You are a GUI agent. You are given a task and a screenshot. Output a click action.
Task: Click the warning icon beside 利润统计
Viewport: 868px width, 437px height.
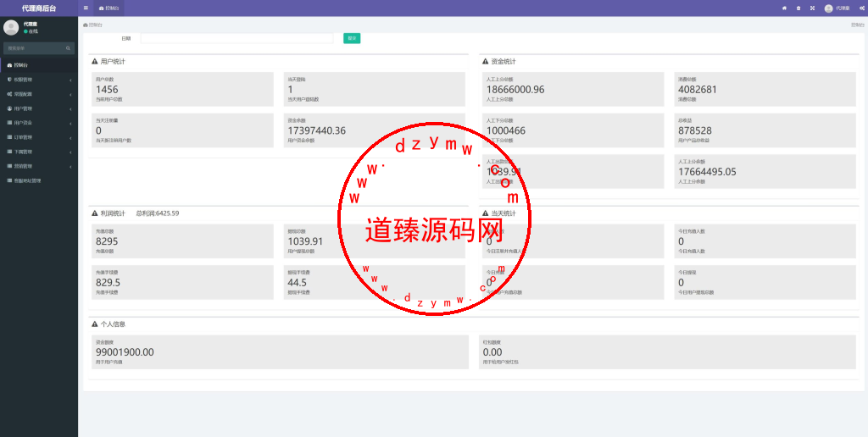(x=95, y=213)
